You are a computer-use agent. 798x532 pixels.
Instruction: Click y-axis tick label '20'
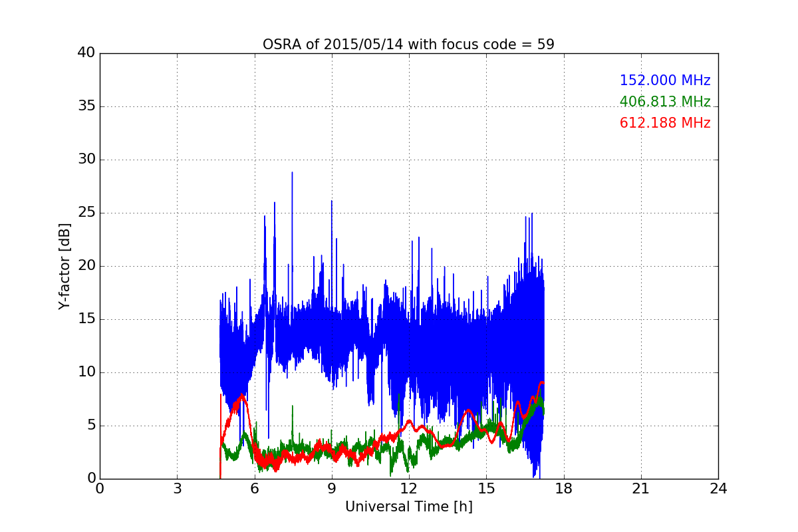86,266
